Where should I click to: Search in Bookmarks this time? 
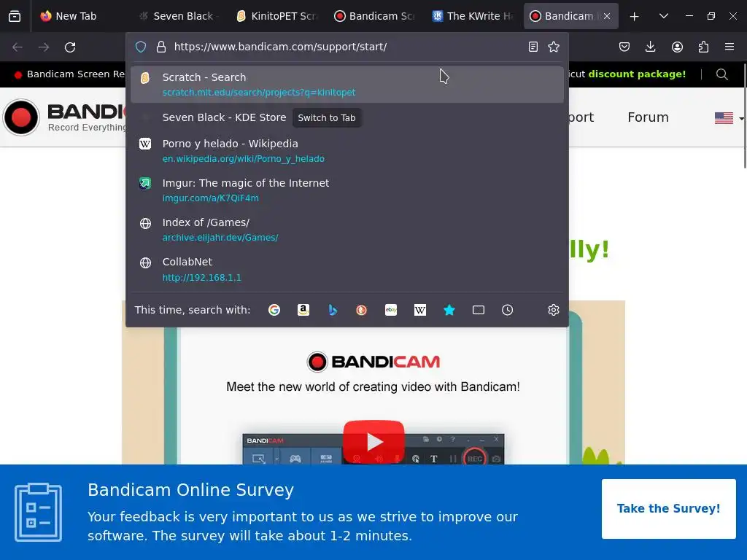[x=449, y=310]
